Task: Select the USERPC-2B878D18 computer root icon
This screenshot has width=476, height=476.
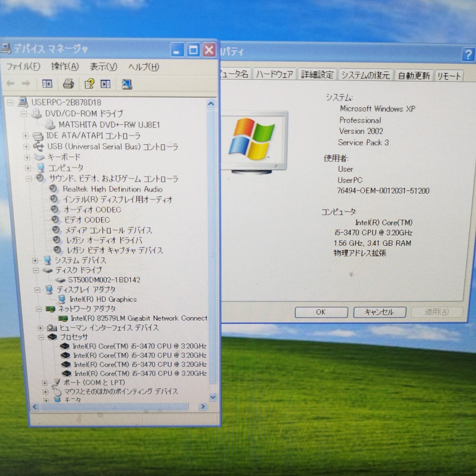Action: 23,102
